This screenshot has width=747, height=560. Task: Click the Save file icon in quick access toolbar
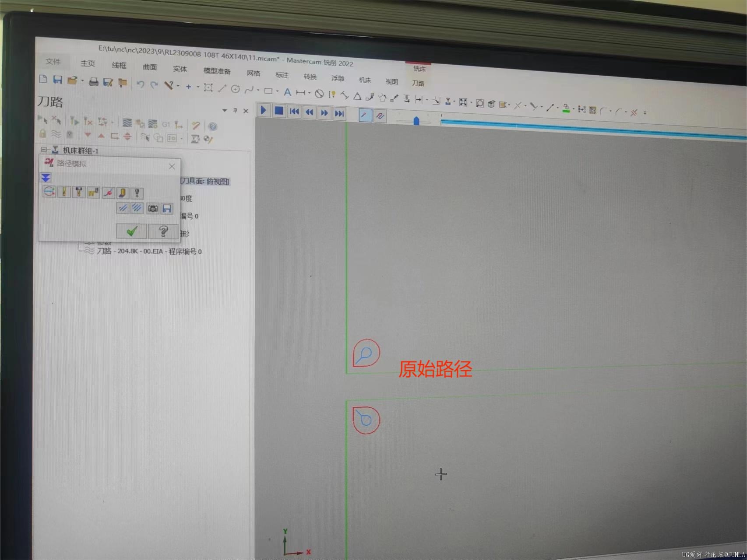pos(57,80)
